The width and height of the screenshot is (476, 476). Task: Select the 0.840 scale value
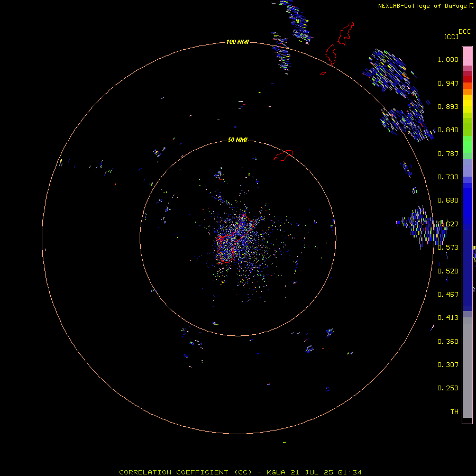click(448, 130)
